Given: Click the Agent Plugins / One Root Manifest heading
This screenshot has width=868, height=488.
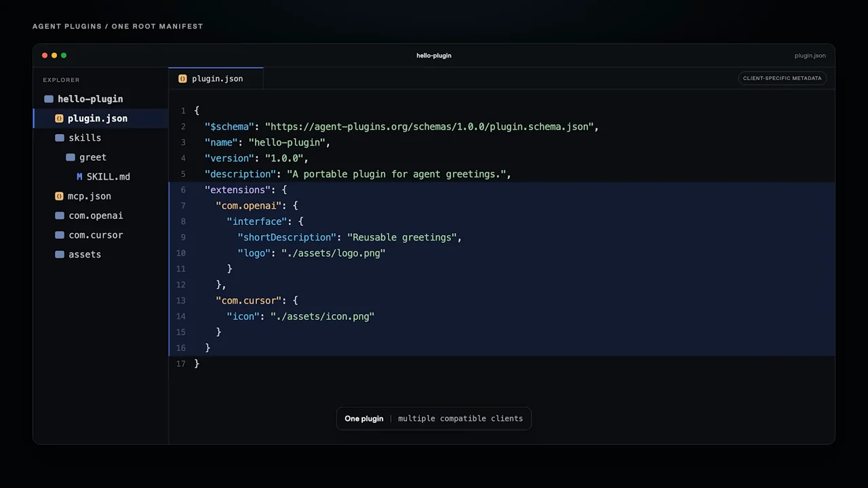Looking at the screenshot, I should [x=117, y=26].
